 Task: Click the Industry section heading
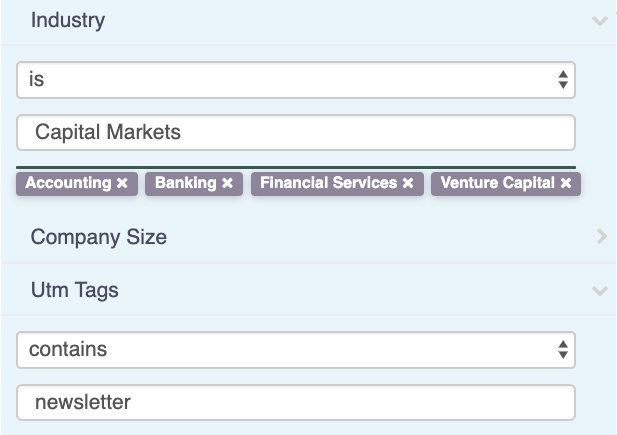click(x=68, y=20)
